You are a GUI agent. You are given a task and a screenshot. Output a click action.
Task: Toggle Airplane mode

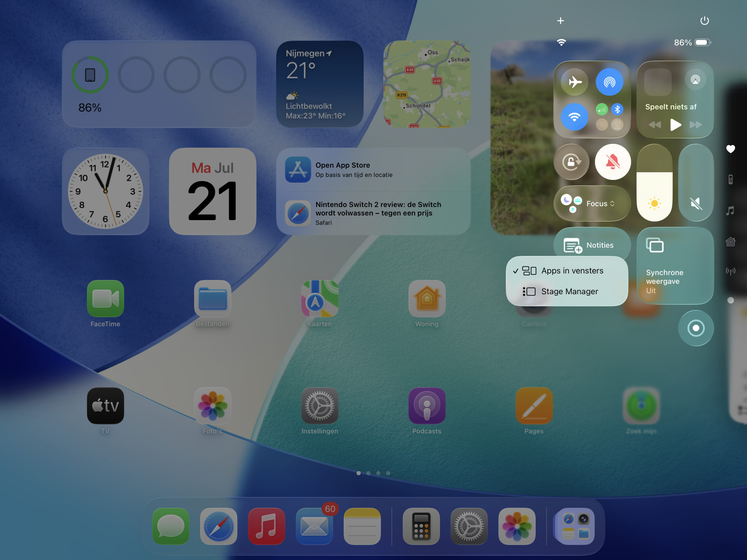[x=574, y=82]
